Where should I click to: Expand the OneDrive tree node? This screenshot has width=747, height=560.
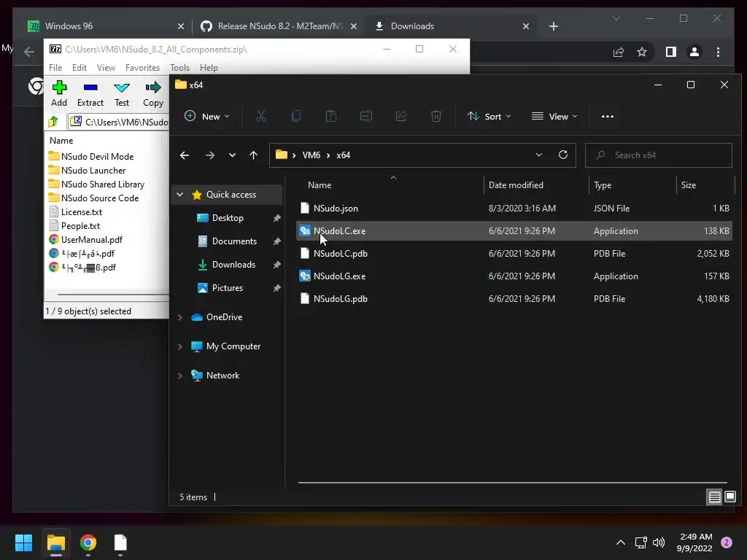point(180,317)
